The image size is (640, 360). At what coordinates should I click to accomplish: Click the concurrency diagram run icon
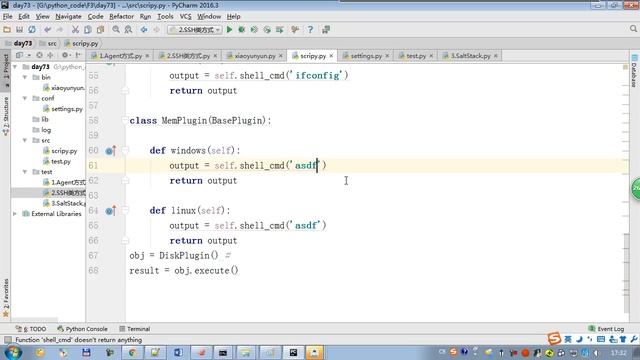click(x=280, y=29)
